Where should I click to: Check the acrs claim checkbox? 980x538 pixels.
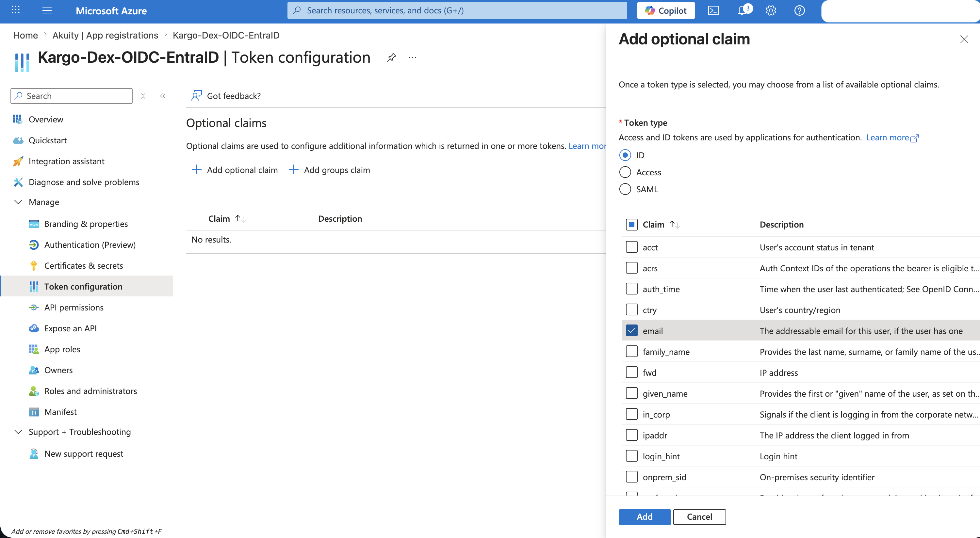point(631,268)
